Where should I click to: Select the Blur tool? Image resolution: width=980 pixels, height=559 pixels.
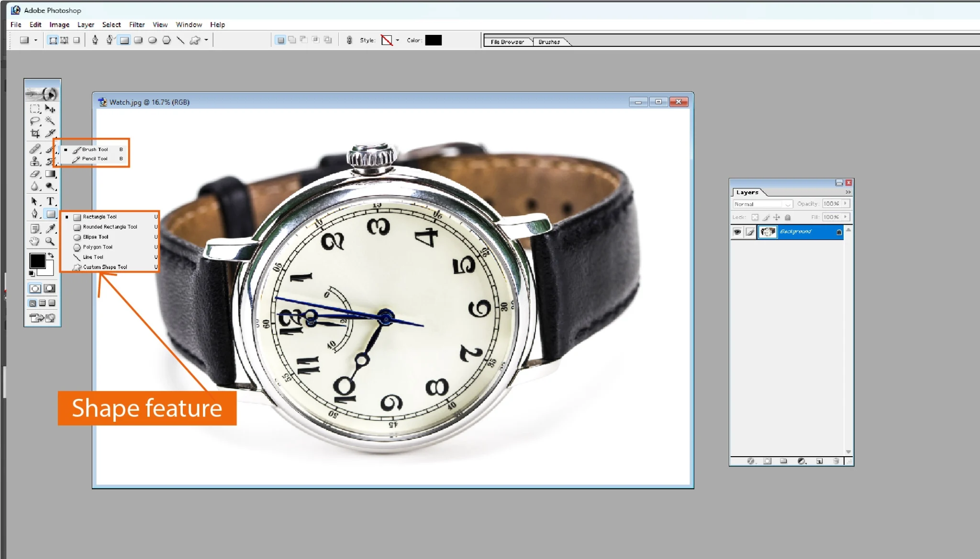(35, 186)
